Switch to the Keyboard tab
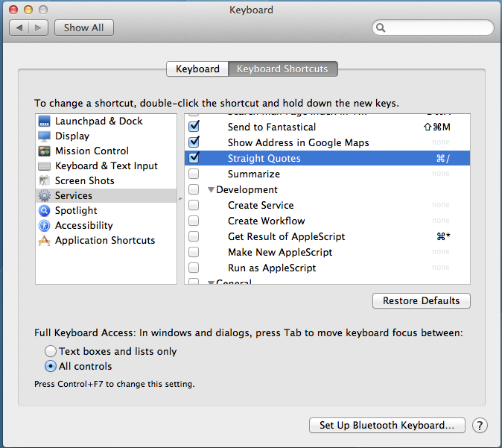This screenshot has width=502, height=448. click(x=197, y=69)
